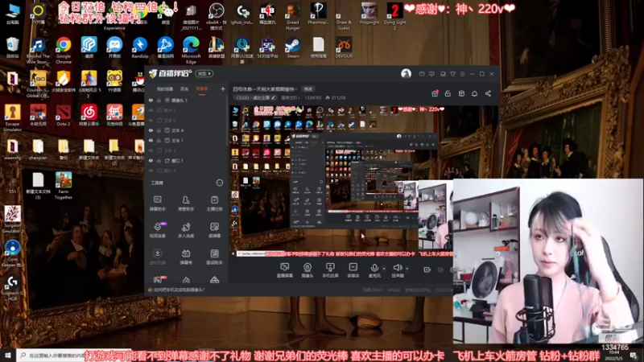Toggle lock on 文本 4 source

159,130
